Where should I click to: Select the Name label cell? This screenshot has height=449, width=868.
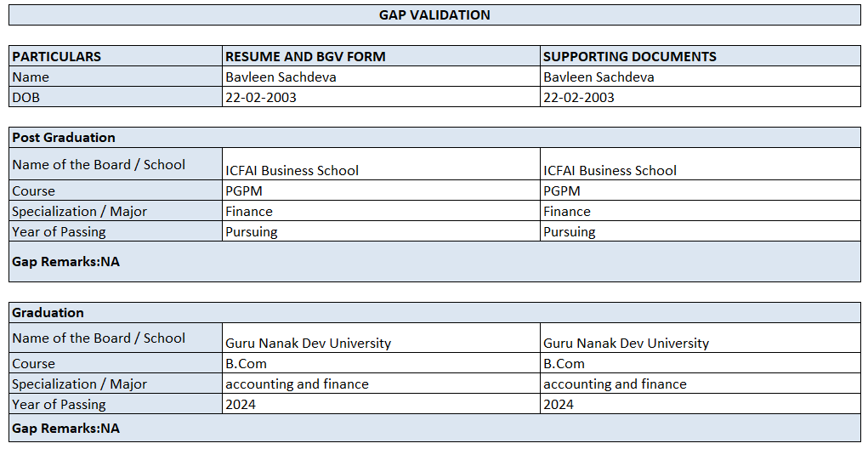(31, 77)
